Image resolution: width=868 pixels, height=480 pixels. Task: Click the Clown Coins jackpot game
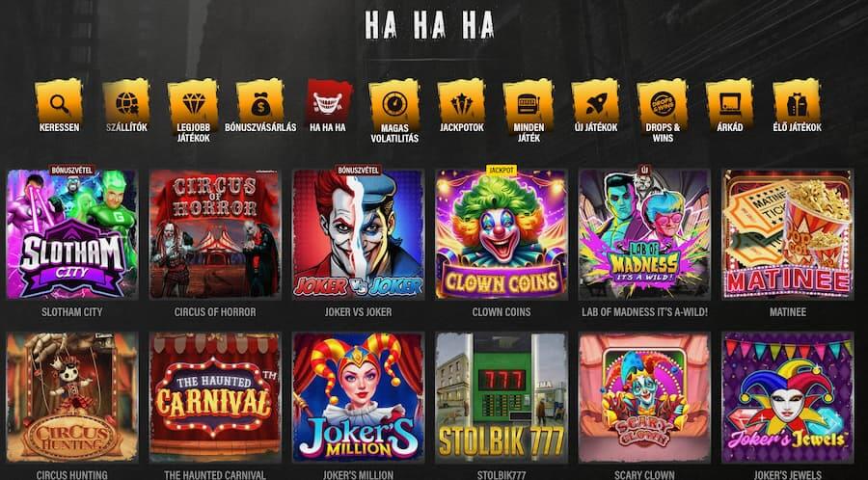[x=502, y=234]
